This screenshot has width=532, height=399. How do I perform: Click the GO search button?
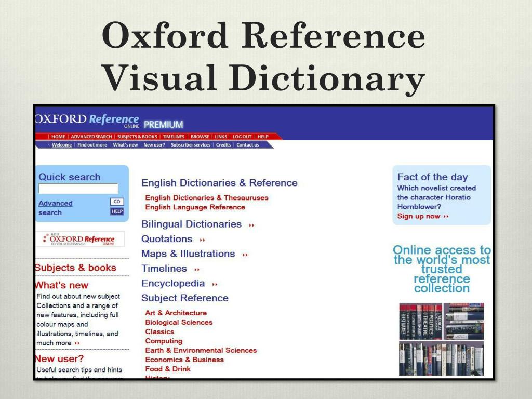[x=117, y=202]
